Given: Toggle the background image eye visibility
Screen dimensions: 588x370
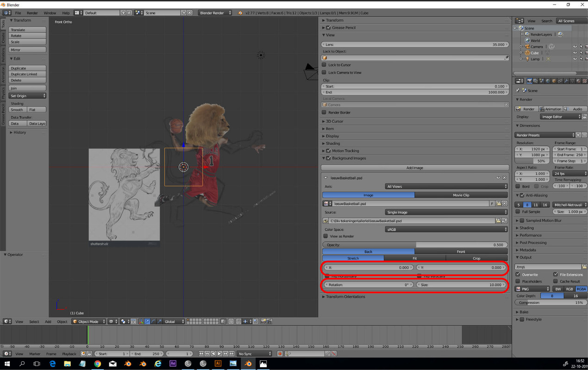Looking at the screenshot, I should (x=498, y=178).
